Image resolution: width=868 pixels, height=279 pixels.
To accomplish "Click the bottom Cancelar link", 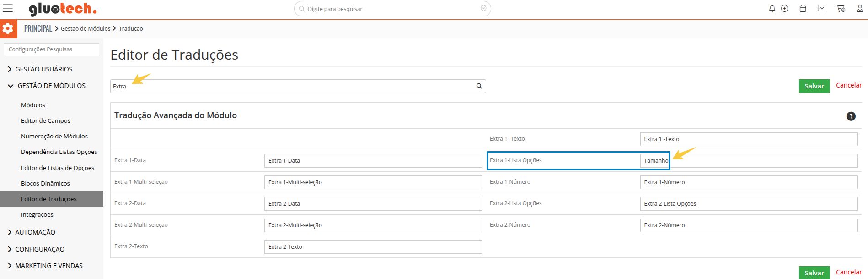I will (848, 272).
